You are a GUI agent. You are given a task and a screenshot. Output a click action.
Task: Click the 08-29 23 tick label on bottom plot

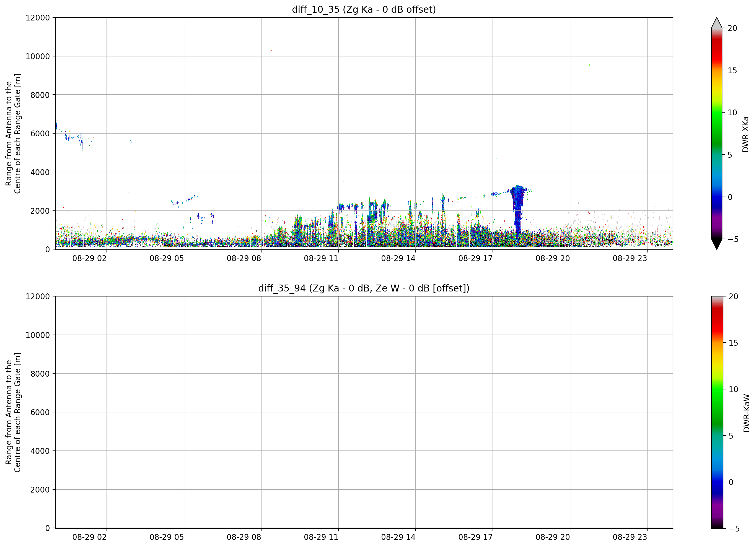point(629,537)
